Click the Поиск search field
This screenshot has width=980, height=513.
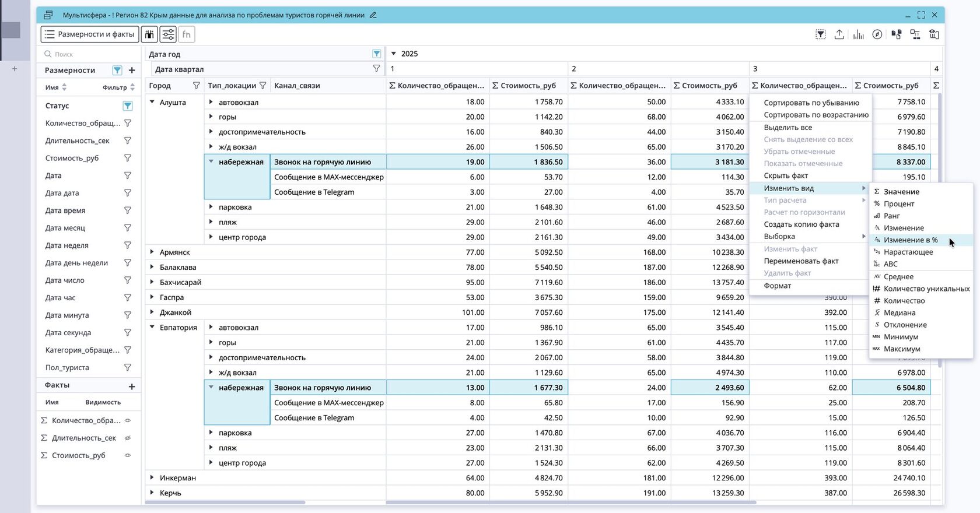(x=89, y=54)
